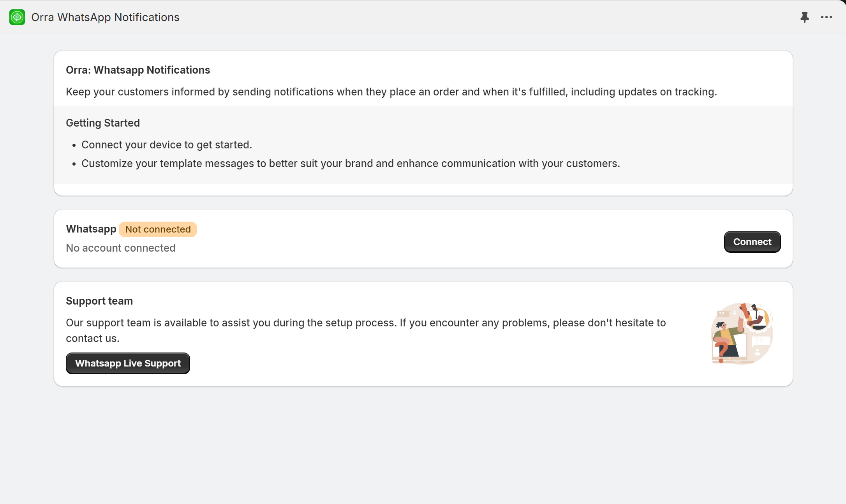Click the bullet dot before Connect your device
Screen dimensions: 846x504
(74, 146)
